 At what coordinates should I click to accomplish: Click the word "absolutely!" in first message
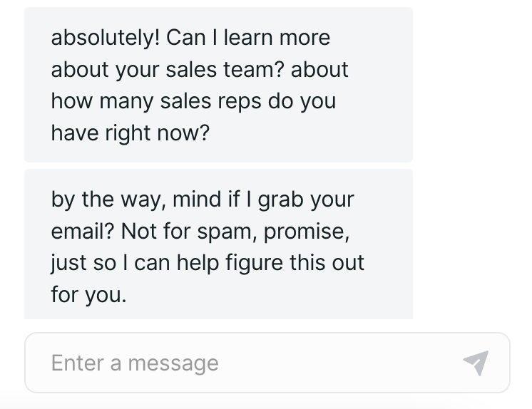point(106,38)
